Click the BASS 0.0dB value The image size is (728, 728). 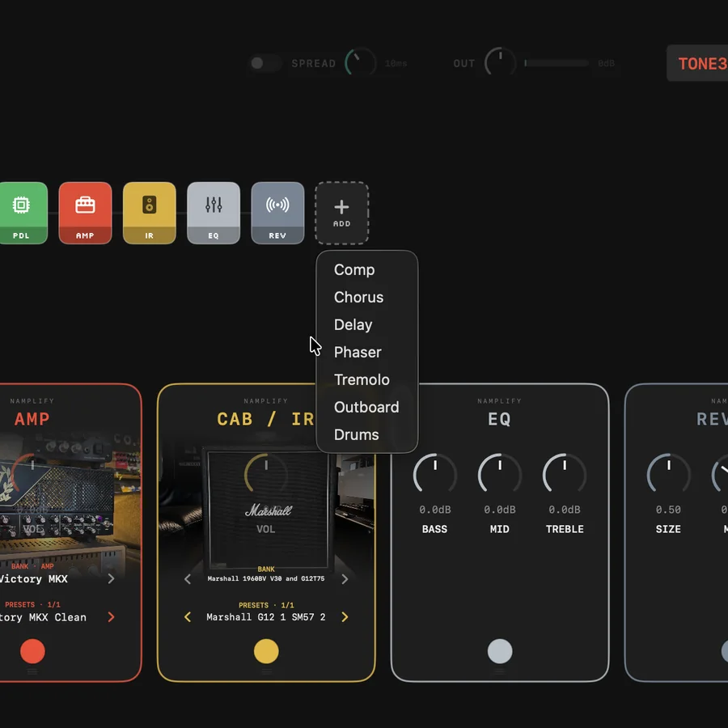pos(435,510)
